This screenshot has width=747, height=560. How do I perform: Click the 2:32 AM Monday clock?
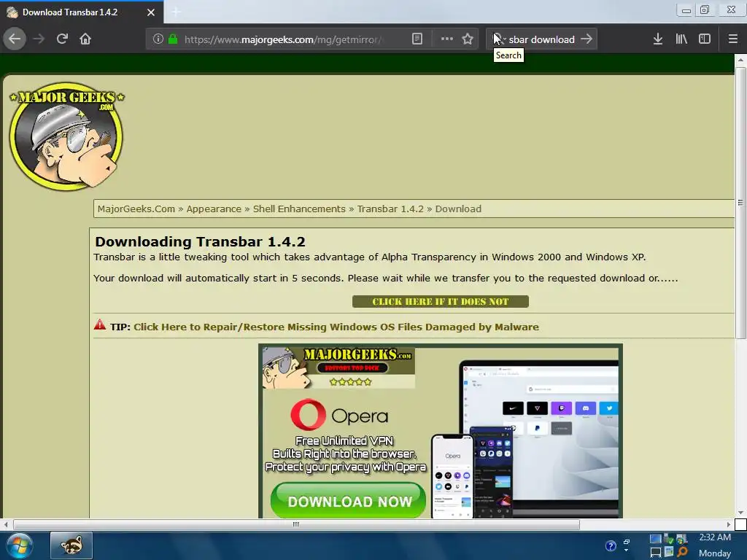tap(715, 545)
